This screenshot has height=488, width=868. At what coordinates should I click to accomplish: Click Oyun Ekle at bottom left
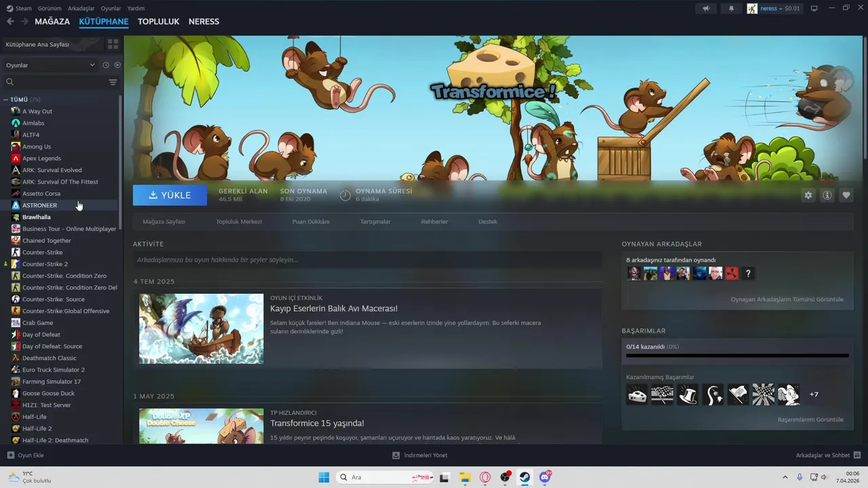(x=25, y=455)
